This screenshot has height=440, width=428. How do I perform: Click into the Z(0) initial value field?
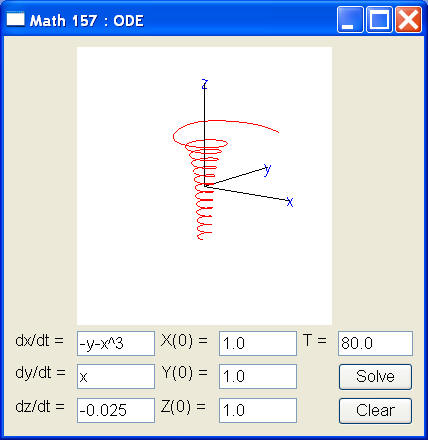pyautogui.click(x=258, y=410)
